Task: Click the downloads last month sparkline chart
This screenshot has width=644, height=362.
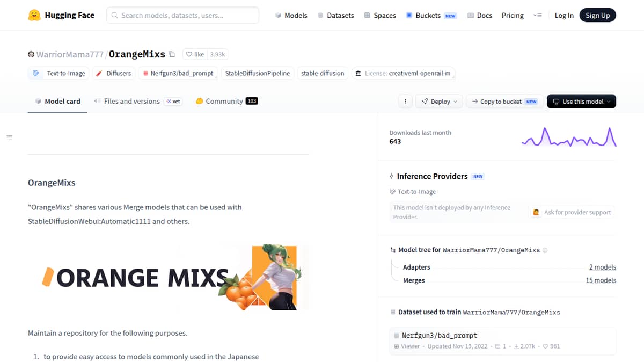Action: [569, 137]
